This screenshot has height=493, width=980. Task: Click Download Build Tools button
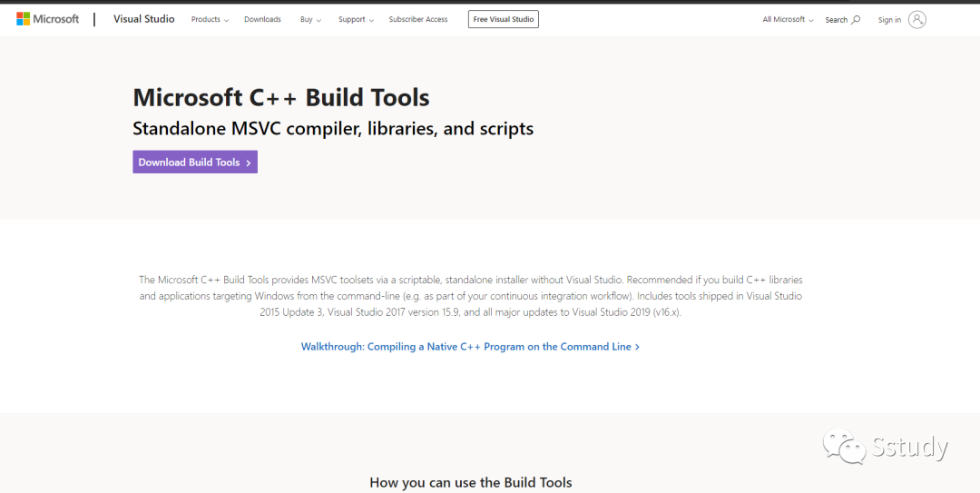tap(195, 162)
